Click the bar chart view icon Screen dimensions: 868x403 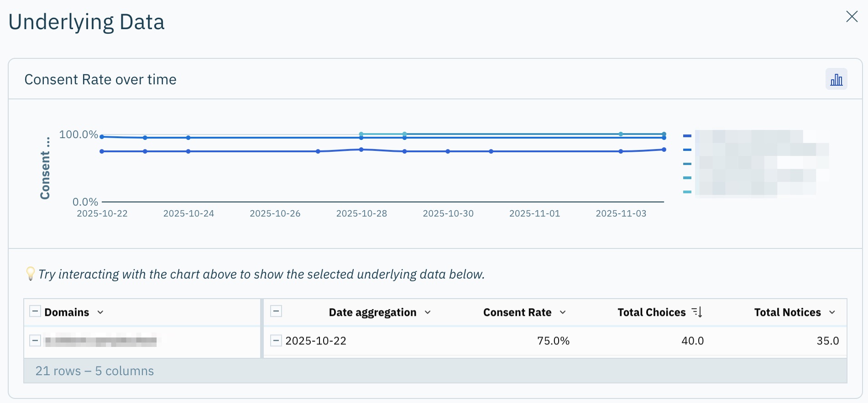pyautogui.click(x=836, y=80)
